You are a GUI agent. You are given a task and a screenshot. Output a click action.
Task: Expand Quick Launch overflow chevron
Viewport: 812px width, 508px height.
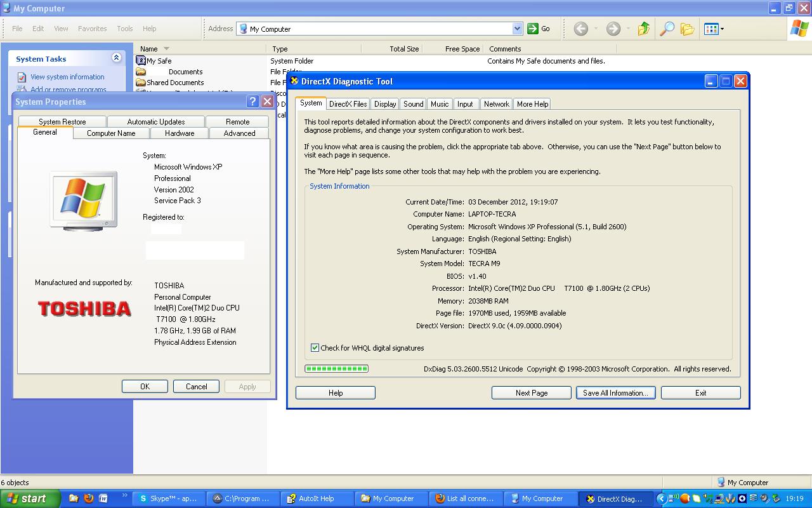[x=124, y=495]
